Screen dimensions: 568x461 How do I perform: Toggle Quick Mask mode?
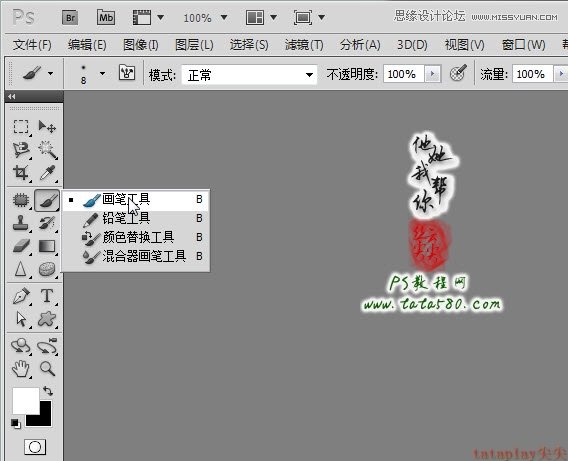35,447
